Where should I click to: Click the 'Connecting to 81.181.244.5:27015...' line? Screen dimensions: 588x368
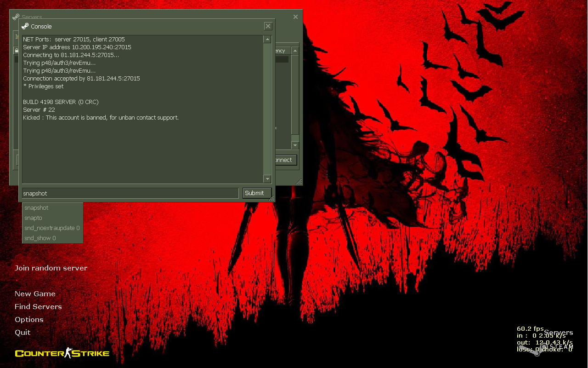click(x=71, y=55)
